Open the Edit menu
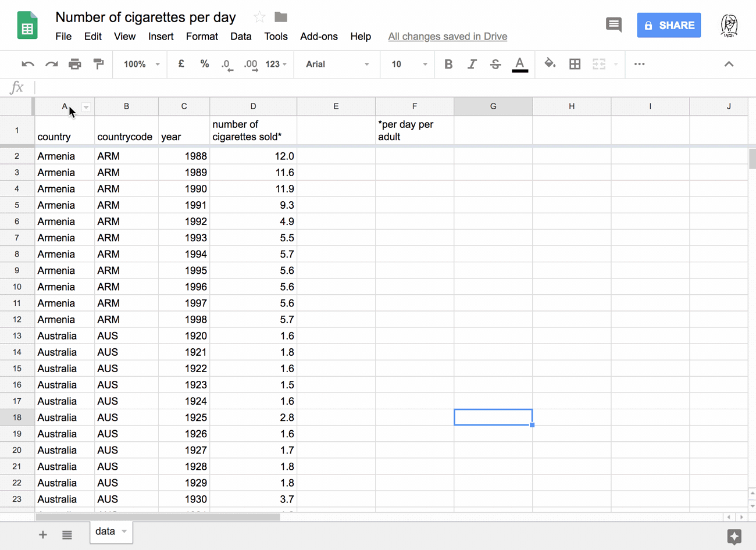This screenshot has height=550, width=756. (x=92, y=36)
